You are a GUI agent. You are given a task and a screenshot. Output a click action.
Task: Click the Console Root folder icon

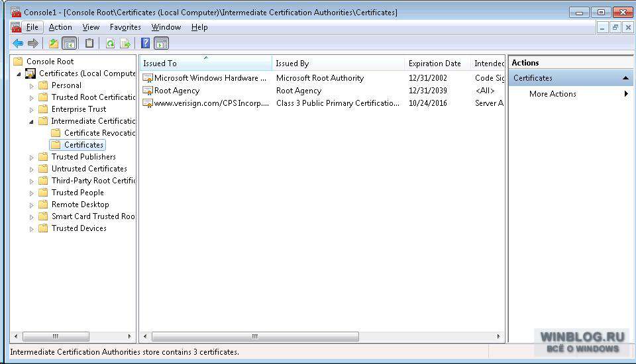(x=18, y=62)
